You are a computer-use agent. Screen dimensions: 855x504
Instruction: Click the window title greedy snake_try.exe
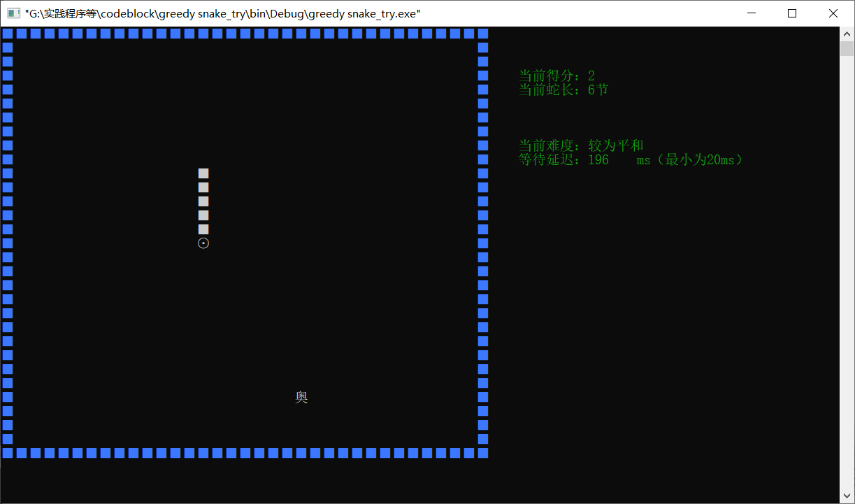[x=222, y=13]
